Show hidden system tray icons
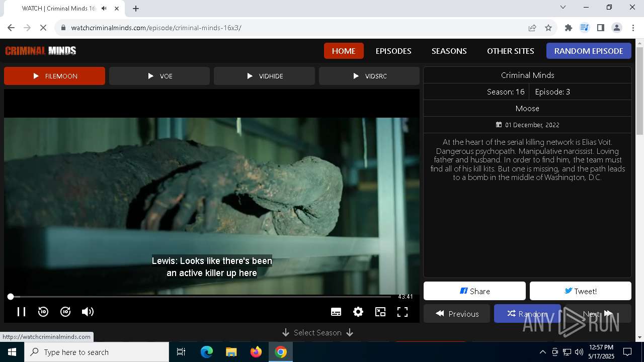Image resolution: width=644 pixels, height=362 pixels. (x=542, y=352)
